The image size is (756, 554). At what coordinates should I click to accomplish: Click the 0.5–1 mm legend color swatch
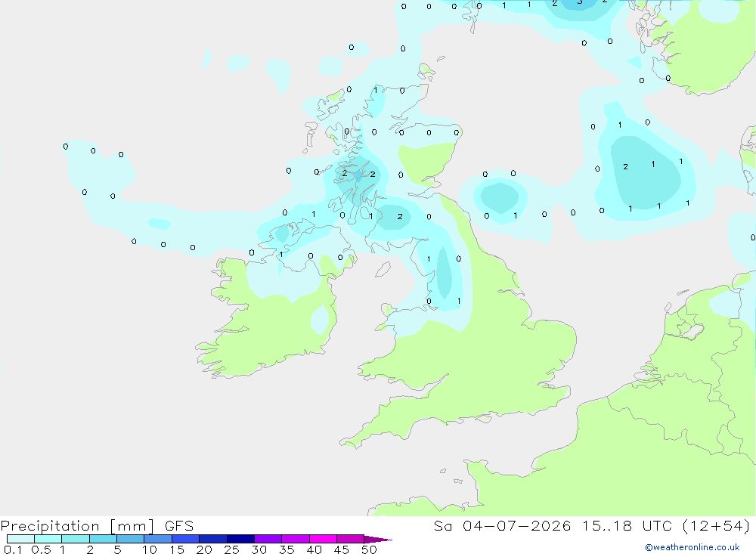[48, 539]
